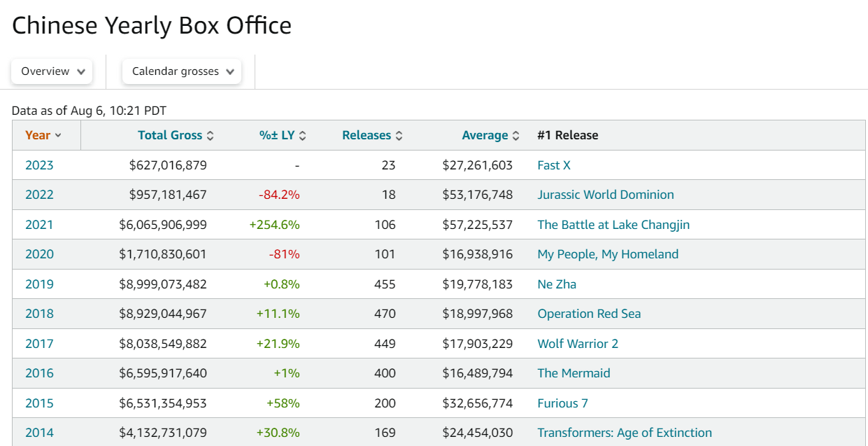The width and height of the screenshot is (868, 446).
Task: Select the 449 releases cell
Action: pos(385,344)
